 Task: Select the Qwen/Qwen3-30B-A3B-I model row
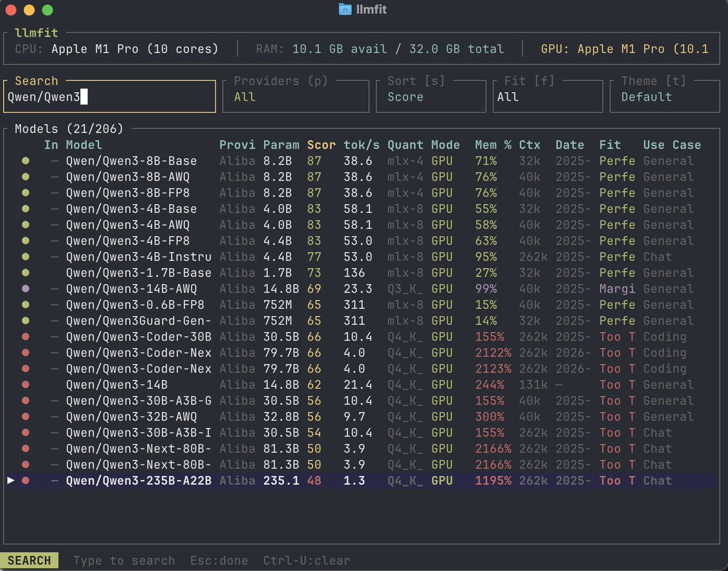click(x=360, y=433)
